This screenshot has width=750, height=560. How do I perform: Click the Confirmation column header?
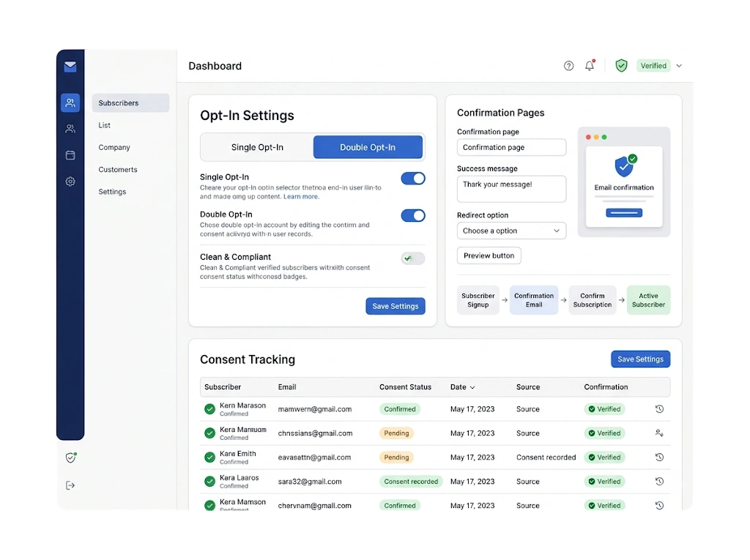coord(606,387)
